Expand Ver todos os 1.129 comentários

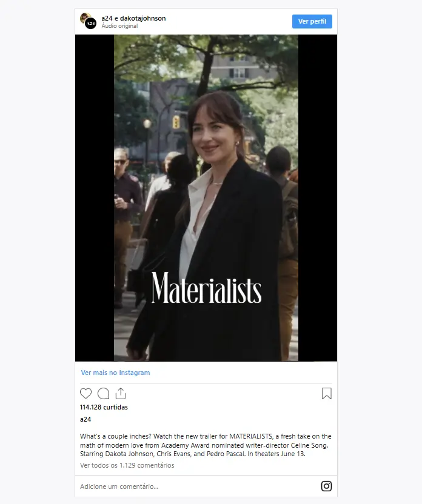[x=127, y=465]
